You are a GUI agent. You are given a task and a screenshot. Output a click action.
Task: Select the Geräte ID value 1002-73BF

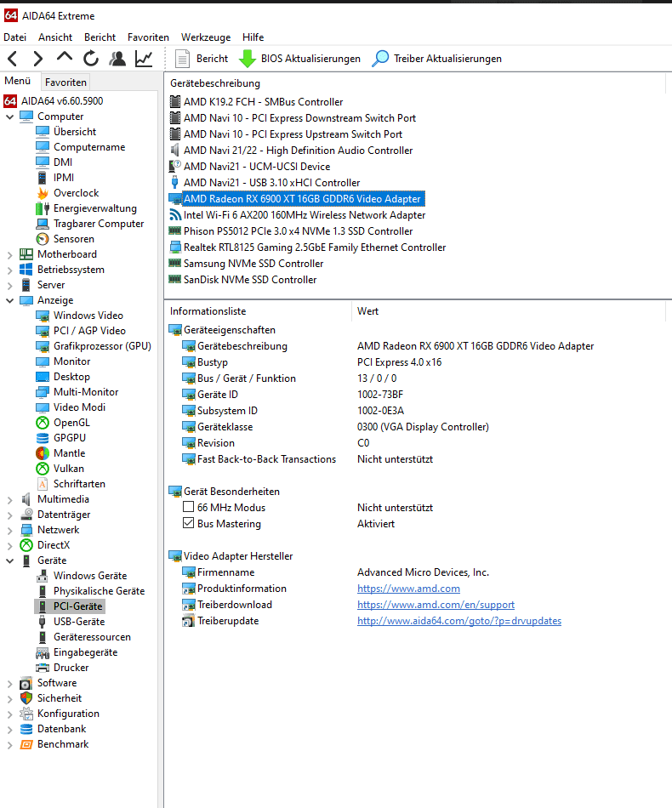380,395
